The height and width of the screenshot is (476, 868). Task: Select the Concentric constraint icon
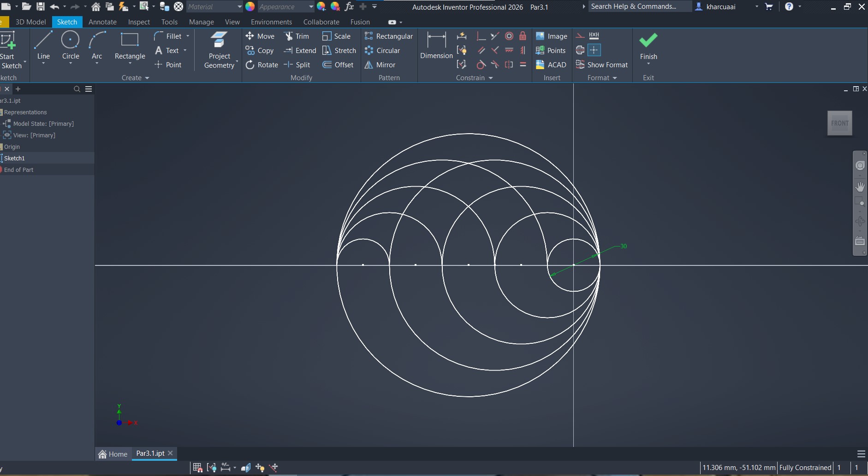pyautogui.click(x=509, y=36)
